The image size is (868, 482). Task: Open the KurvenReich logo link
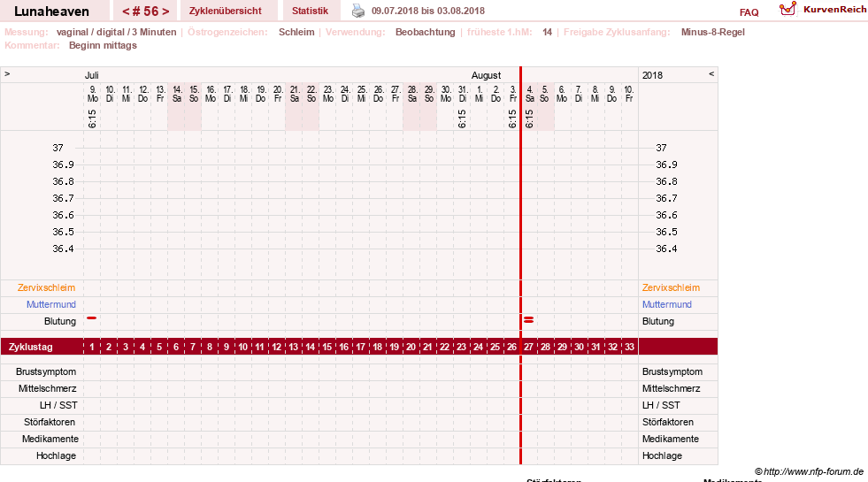click(x=823, y=10)
